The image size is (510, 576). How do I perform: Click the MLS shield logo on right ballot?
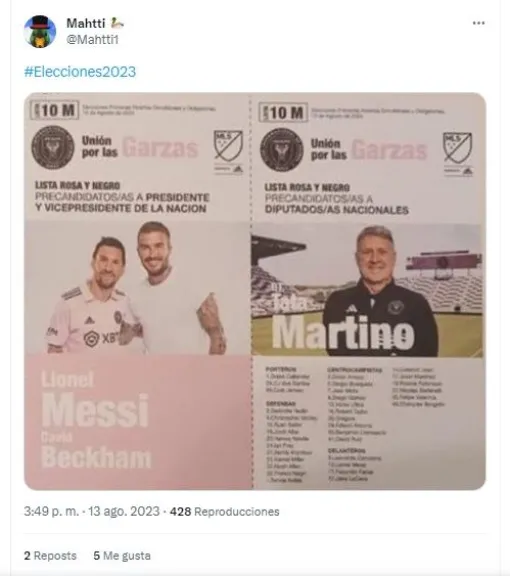point(457,148)
